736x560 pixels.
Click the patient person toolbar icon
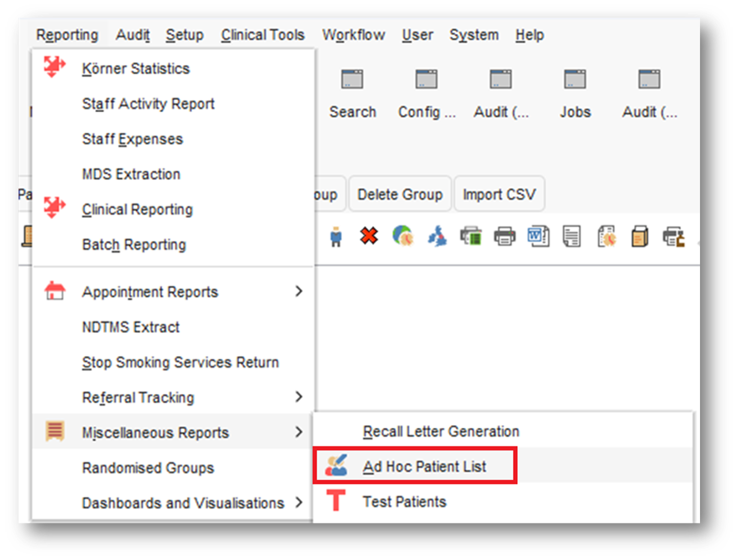click(336, 237)
